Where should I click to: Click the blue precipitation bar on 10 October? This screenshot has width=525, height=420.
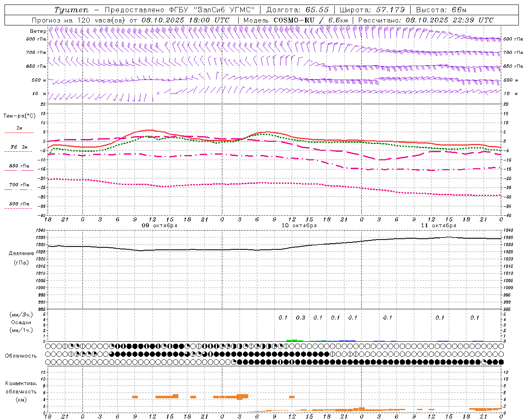[347, 341]
